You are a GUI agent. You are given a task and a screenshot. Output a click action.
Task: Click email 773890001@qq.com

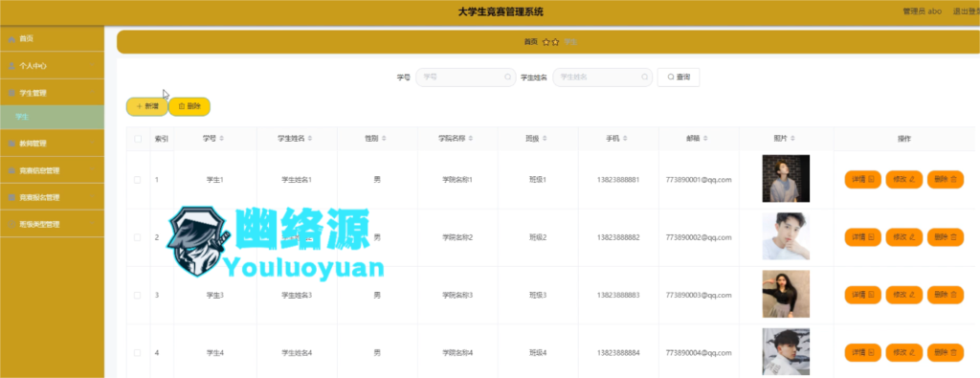(x=699, y=180)
